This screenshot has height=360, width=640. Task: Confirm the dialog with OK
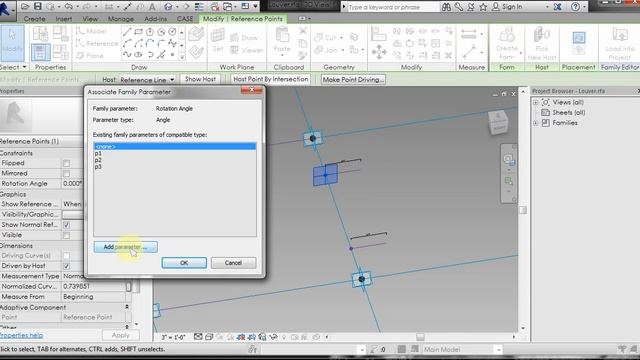tap(184, 263)
